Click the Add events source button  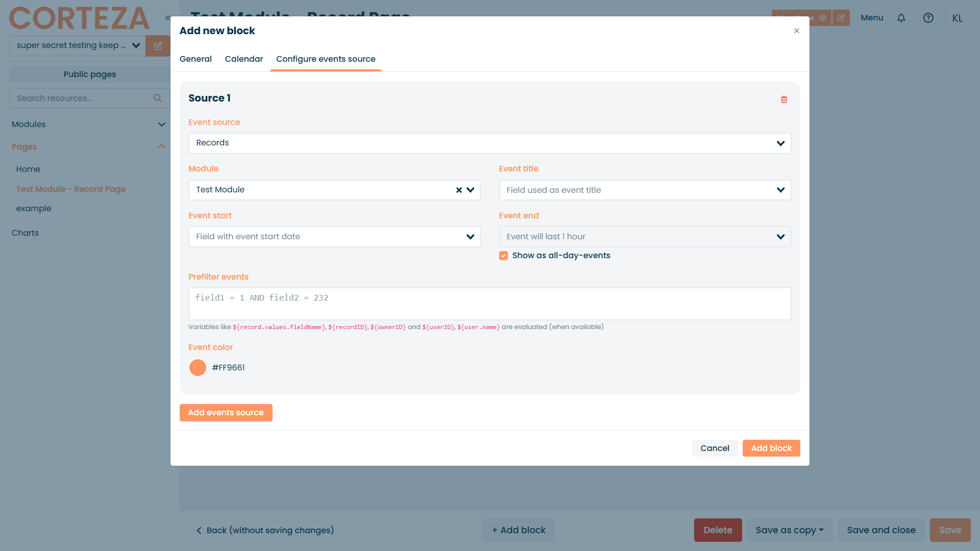coord(226,413)
